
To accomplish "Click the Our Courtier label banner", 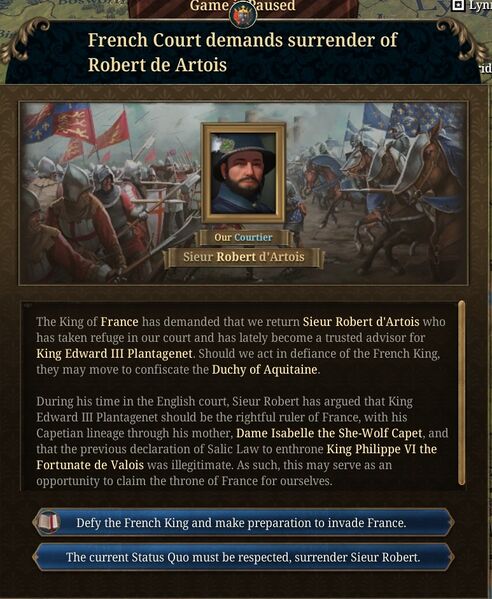I will pyautogui.click(x=243, y=238).
